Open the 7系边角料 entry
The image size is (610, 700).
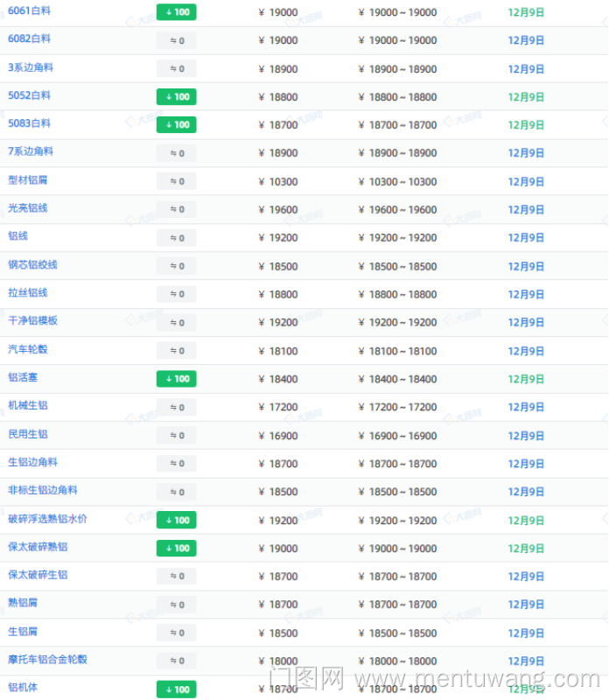click(30, 151)
